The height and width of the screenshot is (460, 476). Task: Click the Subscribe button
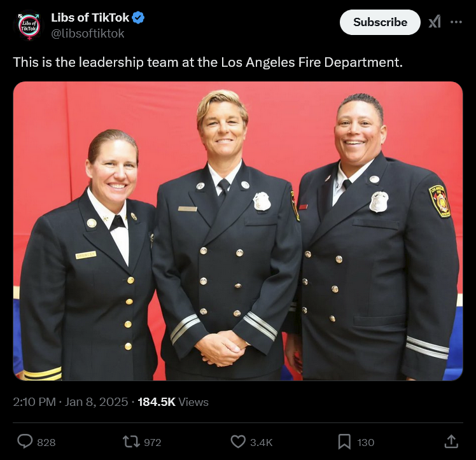coord(380,22)
